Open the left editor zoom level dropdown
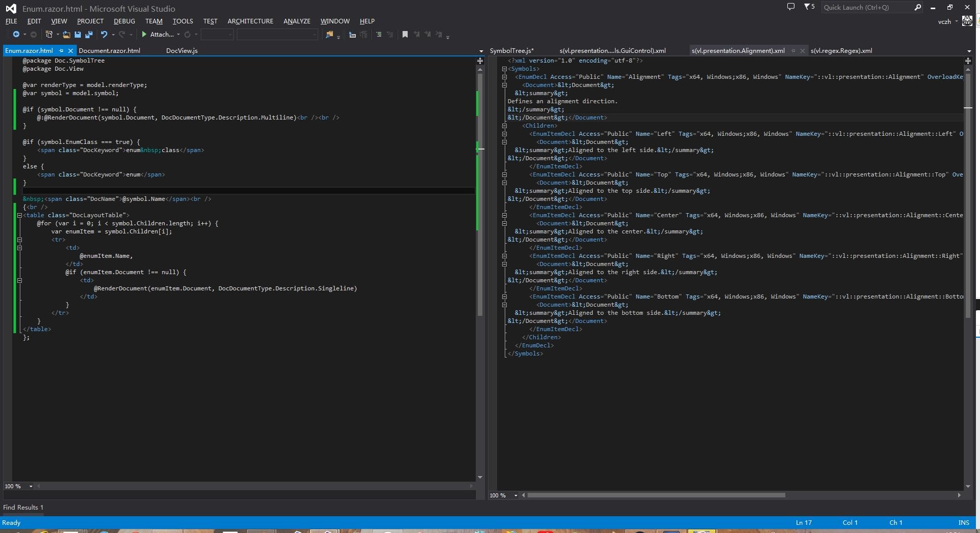Viewport: 980px width, 533px height. point(31,486)
